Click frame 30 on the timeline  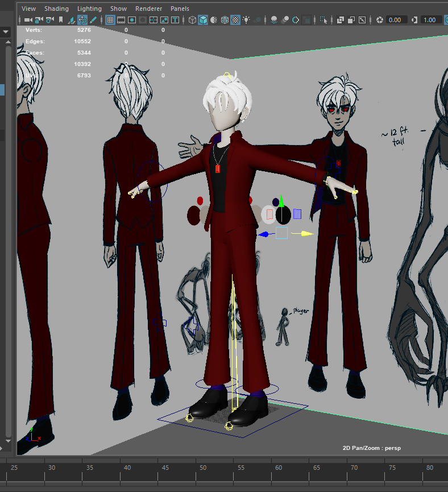[52, 468]
